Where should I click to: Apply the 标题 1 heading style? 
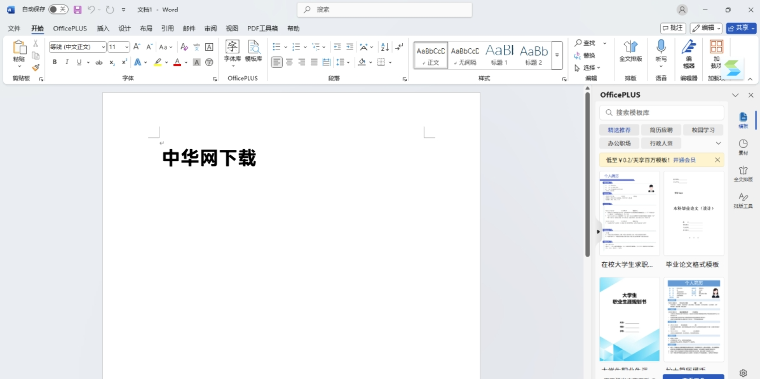[499, 55]
